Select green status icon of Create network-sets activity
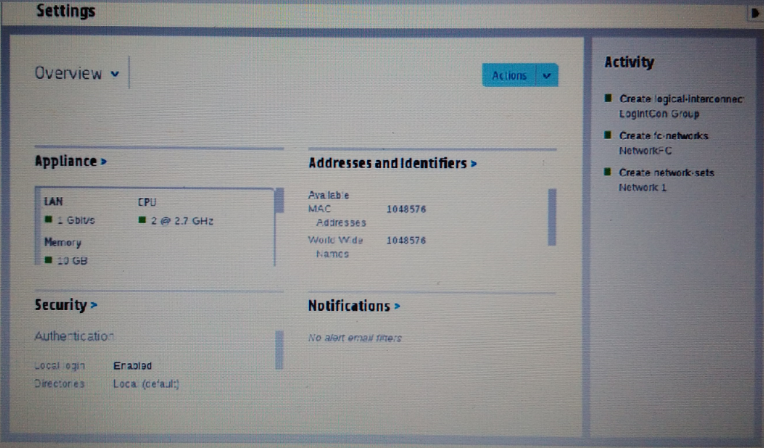The image size is (764, 448). [x=608, y=172]
